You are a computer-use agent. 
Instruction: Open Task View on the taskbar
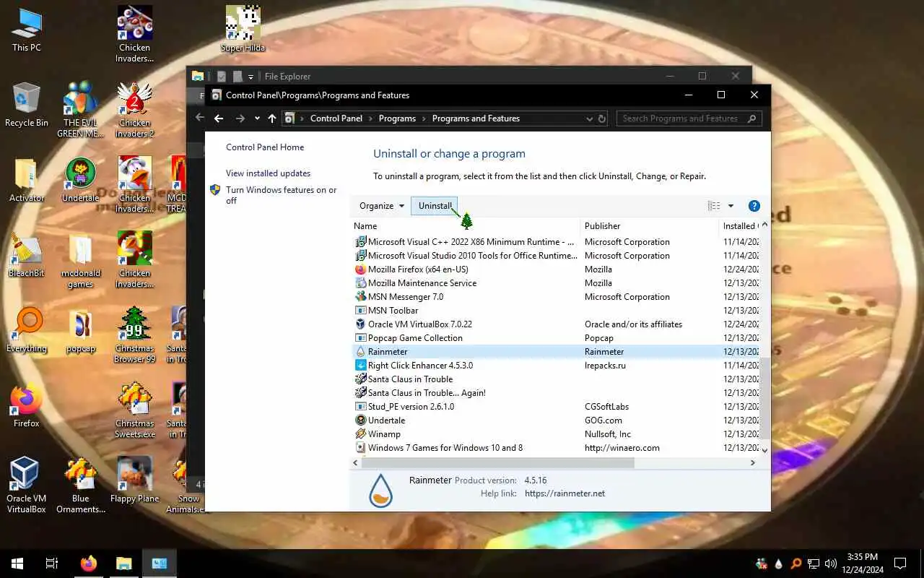[x=52, y=564]
